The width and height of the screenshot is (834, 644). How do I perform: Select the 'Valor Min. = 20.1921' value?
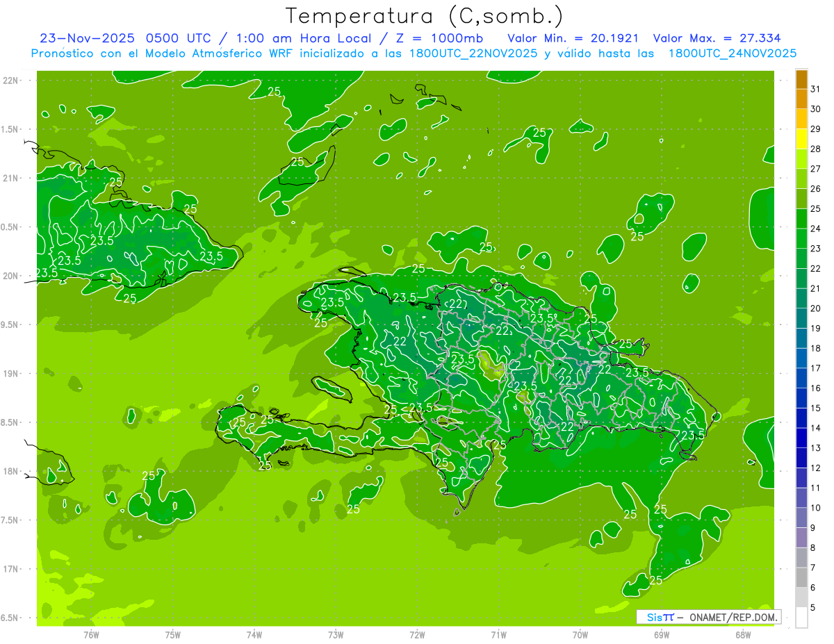(x=573, y=38)
